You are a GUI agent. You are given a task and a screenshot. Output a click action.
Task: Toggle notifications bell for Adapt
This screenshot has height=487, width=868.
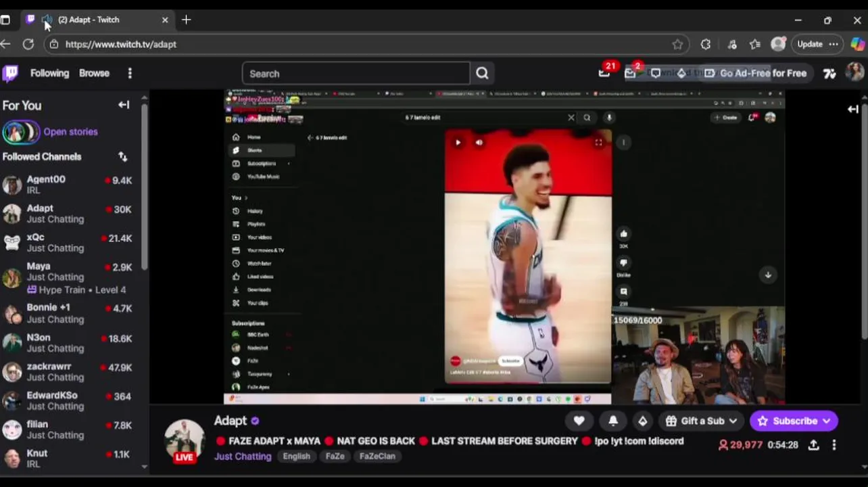[x=613, y=421]
